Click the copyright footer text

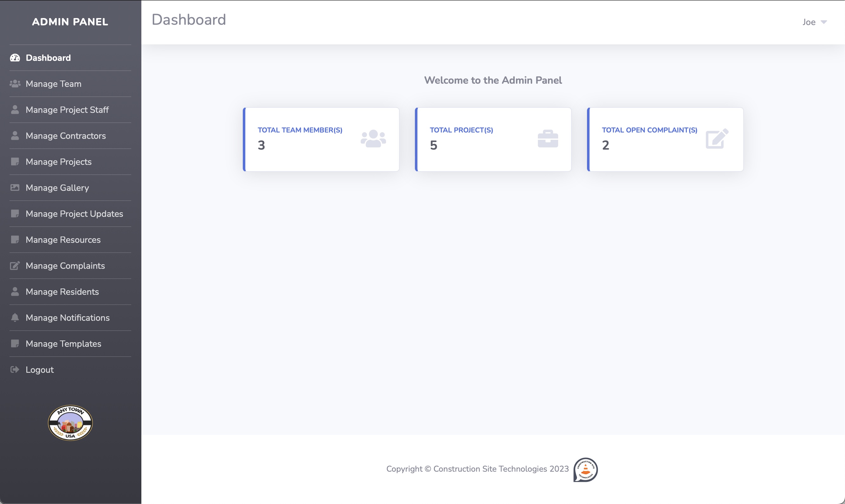coord(477,469)
